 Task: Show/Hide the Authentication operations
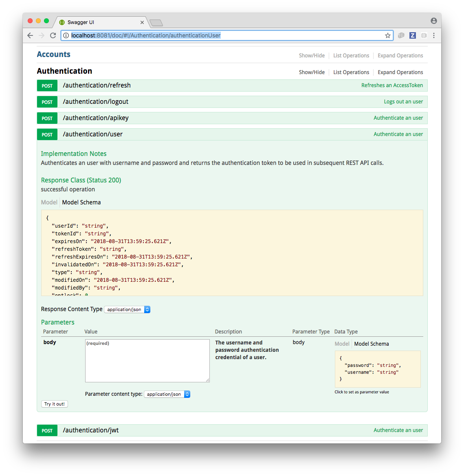pyautogui.click(x=312, y=72)
